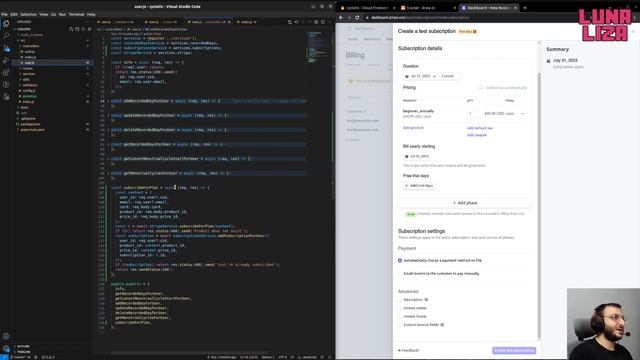Screen dimensions: 640x360
Task: Click Refresh Explorer icon
Action: point(83,29)
